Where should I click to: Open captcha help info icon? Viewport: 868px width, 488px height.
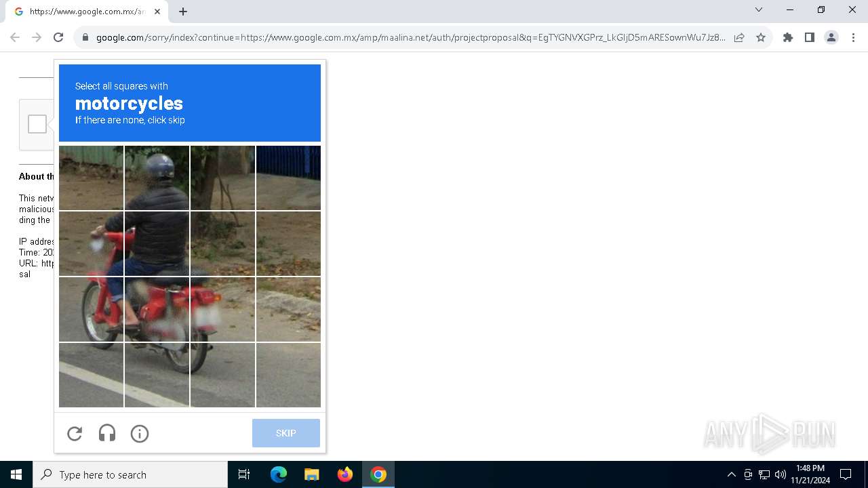pos(140,434)
